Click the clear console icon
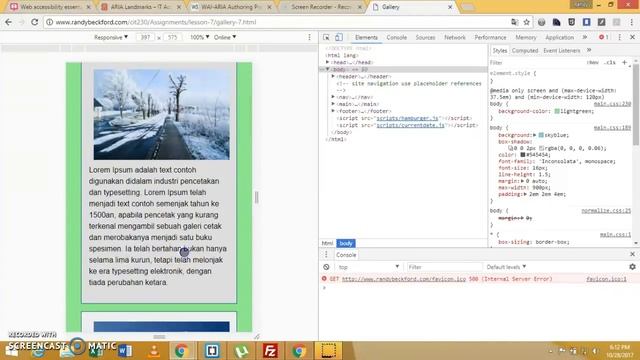The image size is (640, 360). (326, 267)
